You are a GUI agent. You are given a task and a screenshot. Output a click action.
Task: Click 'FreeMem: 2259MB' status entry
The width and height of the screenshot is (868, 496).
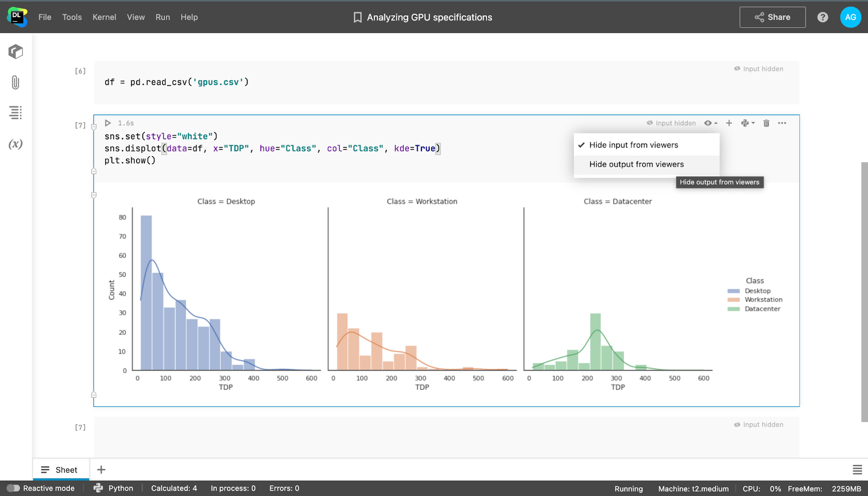click(x=825, y=489)
